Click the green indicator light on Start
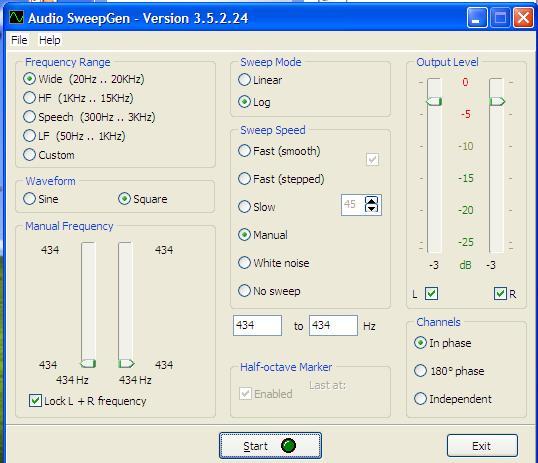This screenshot has width=538, height=463. (288, 445)
